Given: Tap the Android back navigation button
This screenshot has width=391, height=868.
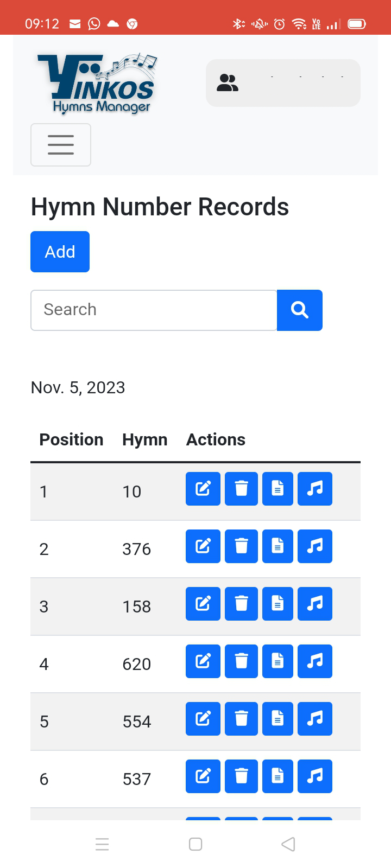Looking at the screenshot, I should pyautogui.click(x=288, y=844).
